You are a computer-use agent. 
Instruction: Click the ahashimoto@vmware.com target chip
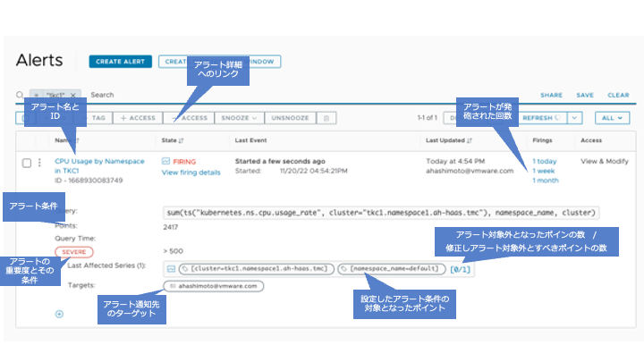tap(214, 286)
